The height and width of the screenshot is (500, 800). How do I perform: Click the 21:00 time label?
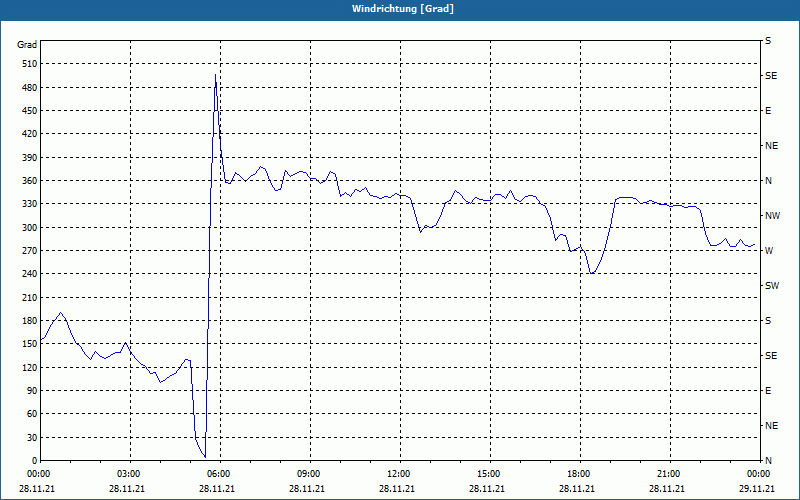click(x=668, y=474)
